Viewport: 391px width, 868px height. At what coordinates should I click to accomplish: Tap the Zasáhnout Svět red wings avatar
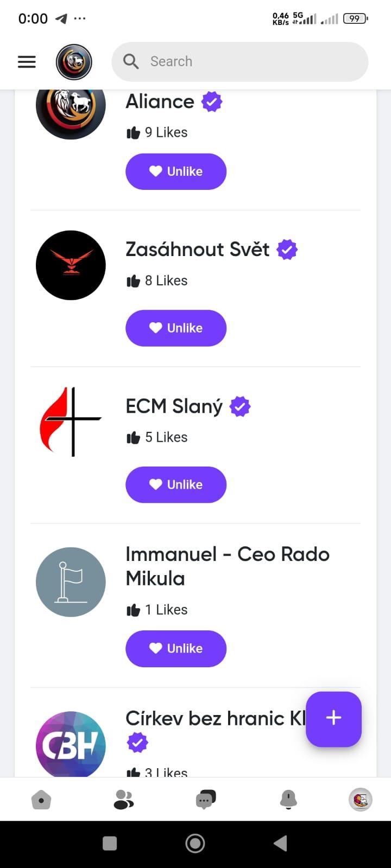coord(71,265)
